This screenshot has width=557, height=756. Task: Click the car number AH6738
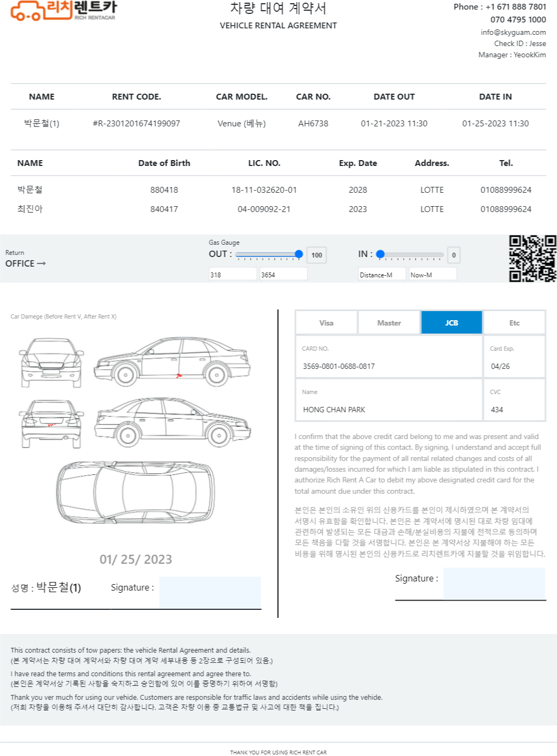313,123
